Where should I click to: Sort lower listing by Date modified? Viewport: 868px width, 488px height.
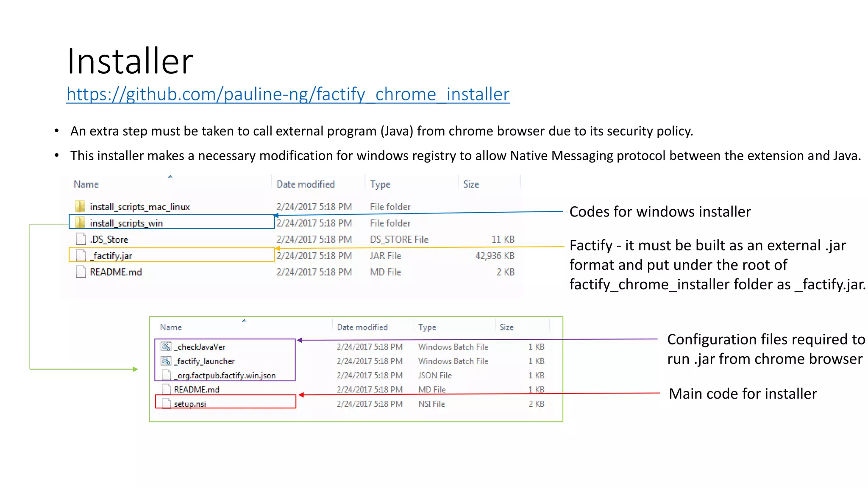point(362,327)
